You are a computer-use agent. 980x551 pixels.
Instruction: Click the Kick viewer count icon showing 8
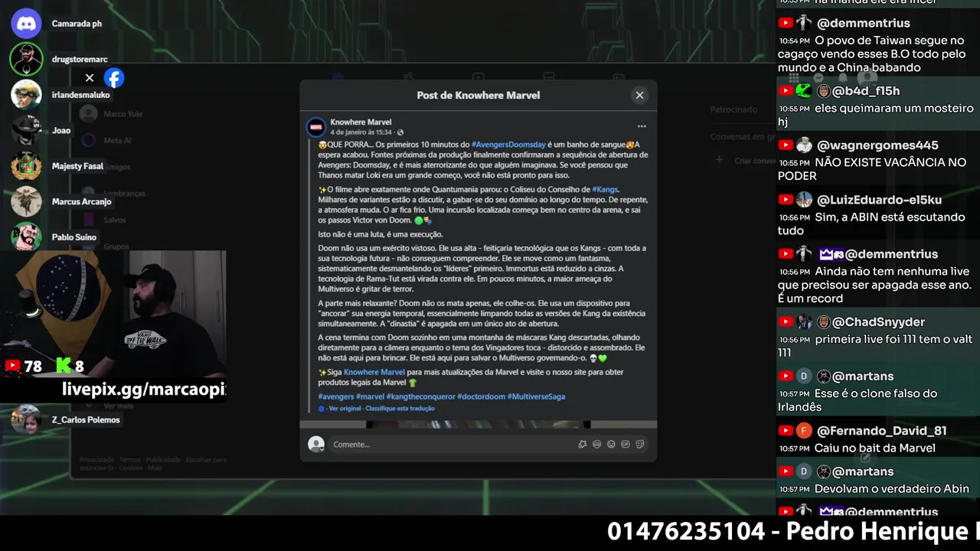(64, 366)
